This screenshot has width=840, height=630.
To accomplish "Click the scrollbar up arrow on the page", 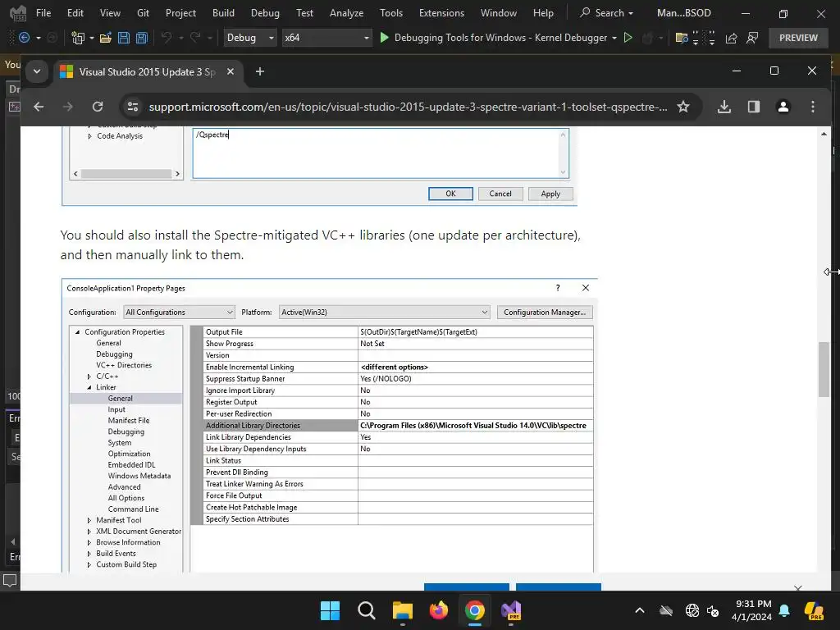I will pos(824,134).
